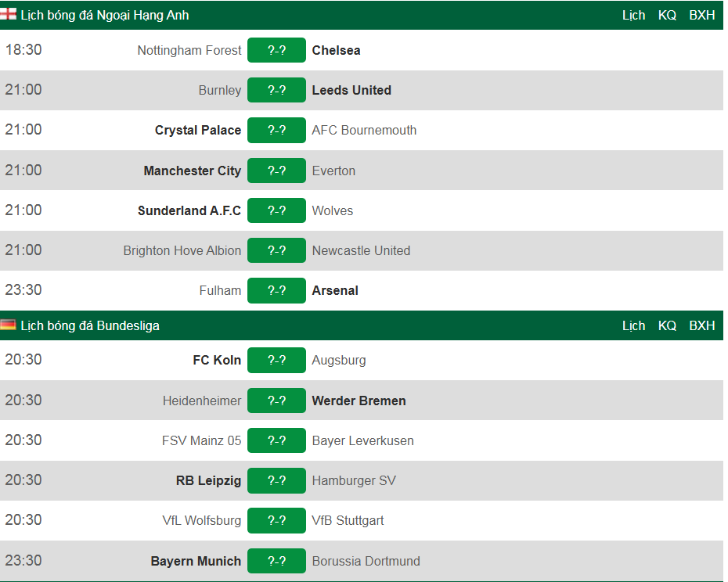Click the Lịch bóng đá Bundesliga heading
This screenshot has width=728, height=582.
coord(90,325)
